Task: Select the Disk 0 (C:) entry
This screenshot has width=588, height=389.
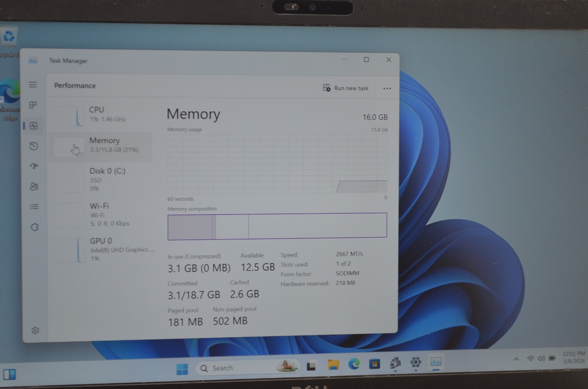Action: 101,180
